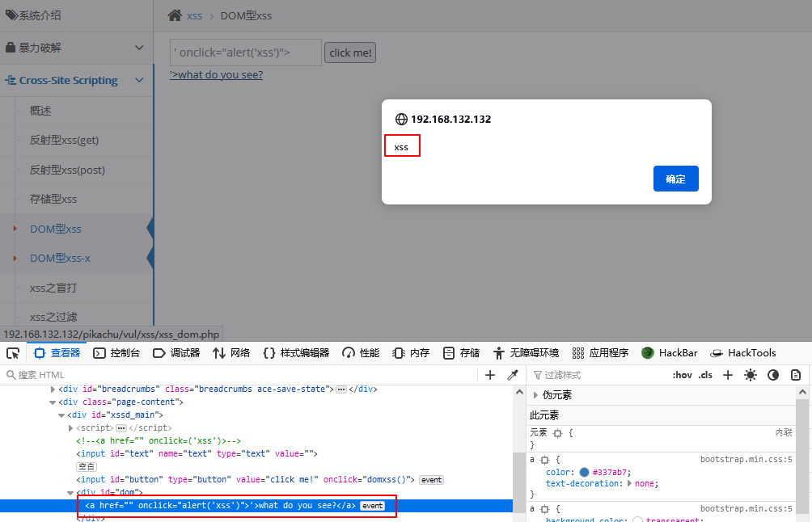Select xss之盲打 in the sidebar

click(53, 288)
